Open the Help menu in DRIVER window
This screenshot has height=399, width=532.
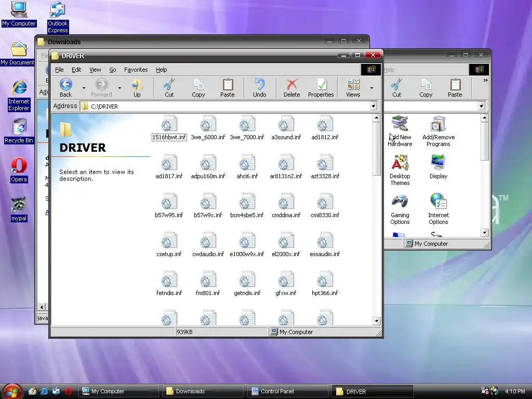pyautogui.click(x=162, y=70)
